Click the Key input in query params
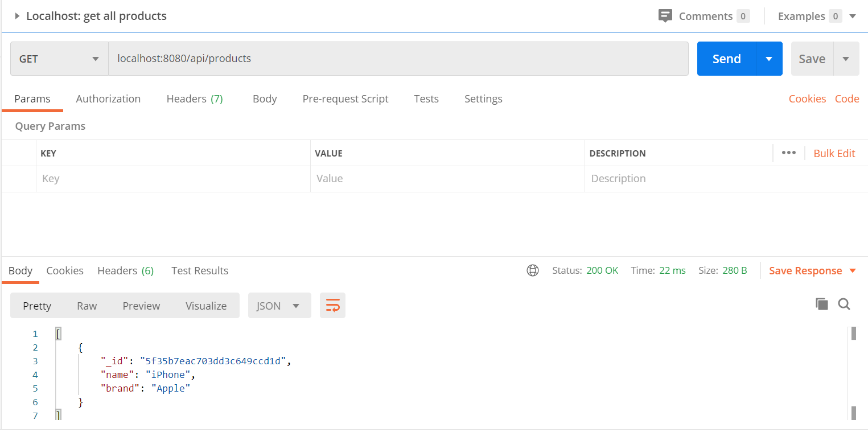 (173, 179)
